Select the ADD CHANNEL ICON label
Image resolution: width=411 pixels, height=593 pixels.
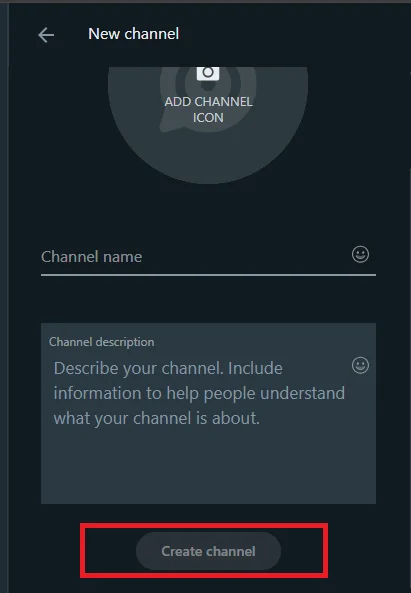click(x=208, y=110)
